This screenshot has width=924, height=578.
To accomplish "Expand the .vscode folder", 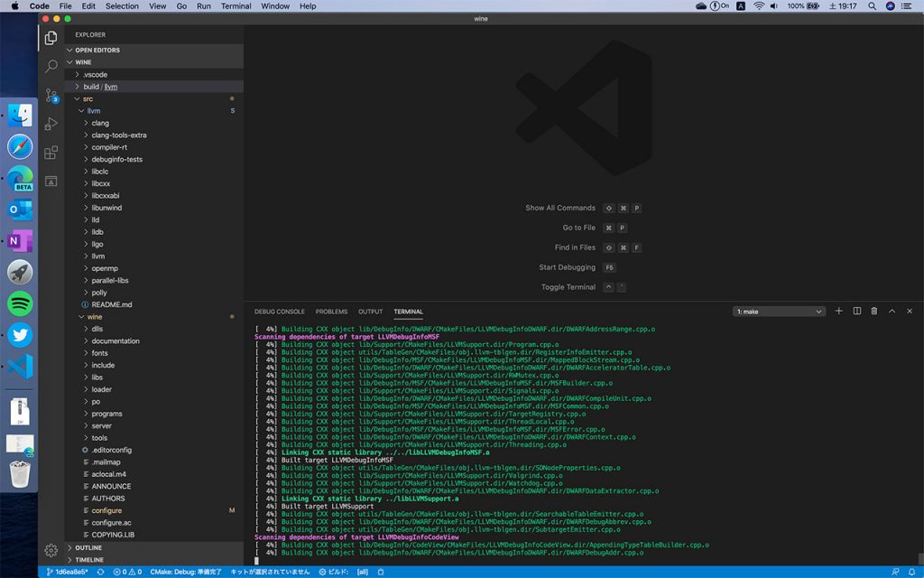I will coord(153,74).
